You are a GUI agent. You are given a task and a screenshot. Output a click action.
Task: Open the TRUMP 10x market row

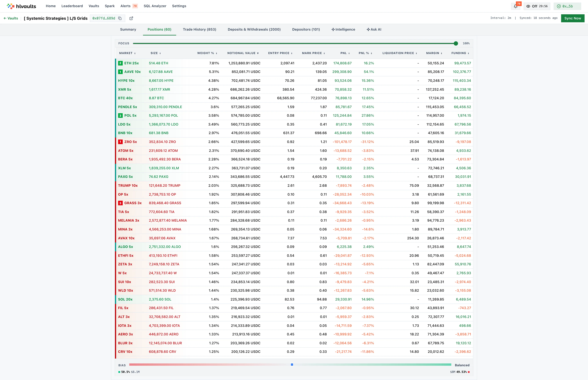[x=294, y=186]
